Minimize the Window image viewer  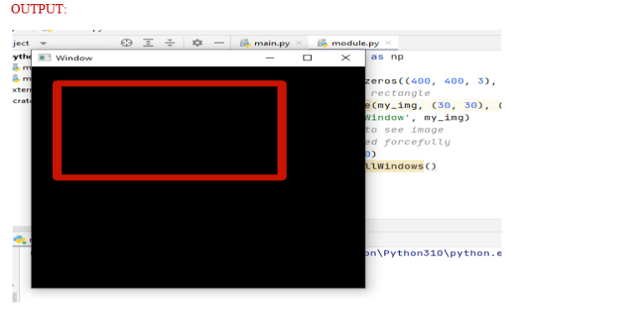coord(270,58)
